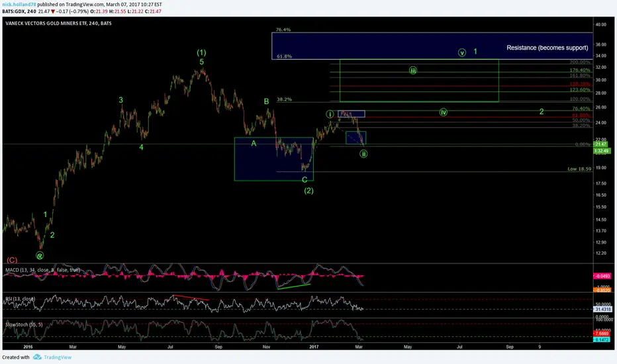
Task: Select the 200.00% extension level label
Action: pyautogui.click(x=580, y=62)
